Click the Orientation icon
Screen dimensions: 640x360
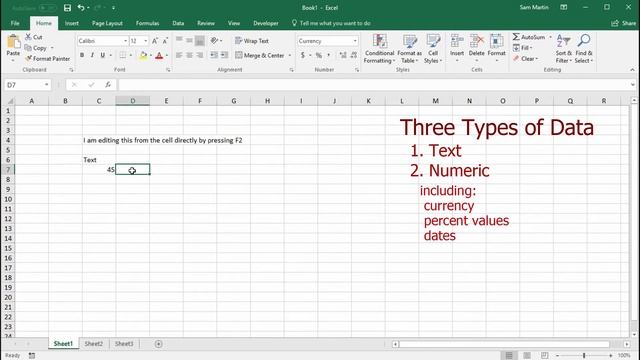click(x=214, y=40)
